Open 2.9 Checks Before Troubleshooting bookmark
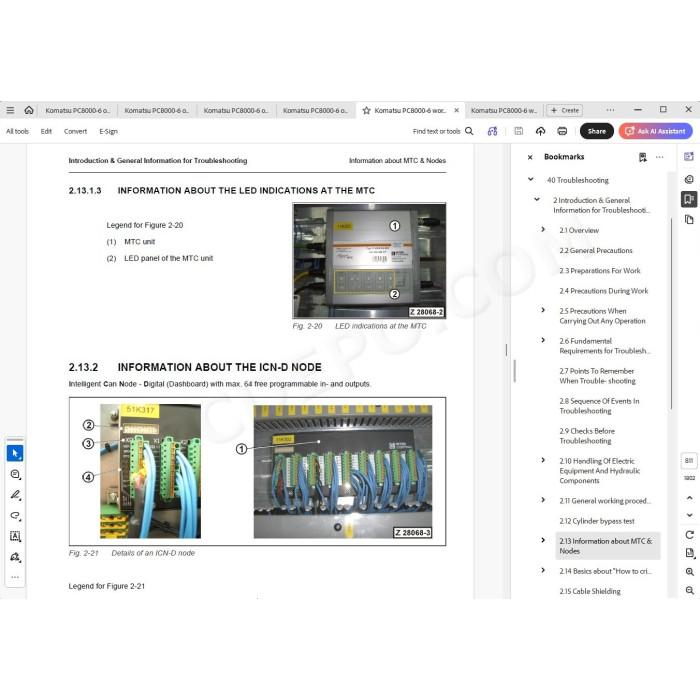Screen dimensions: 700x700 tap(587, 436)
